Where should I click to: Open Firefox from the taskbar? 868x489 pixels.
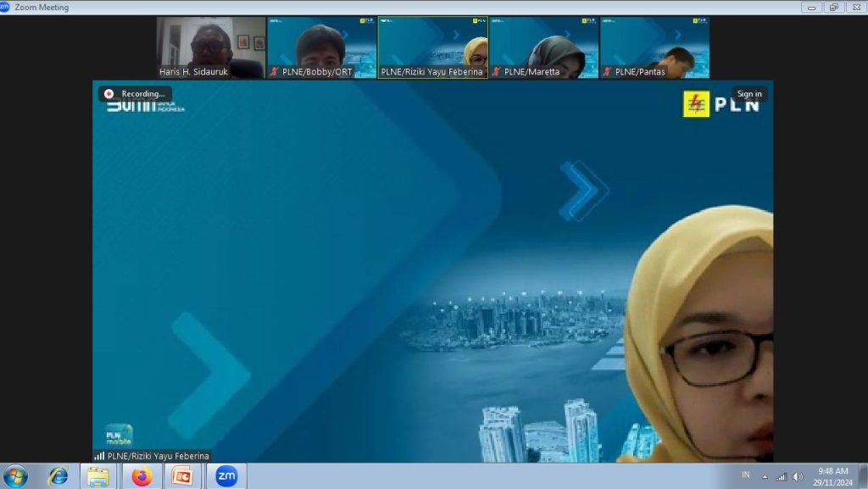tap(142, 476)
